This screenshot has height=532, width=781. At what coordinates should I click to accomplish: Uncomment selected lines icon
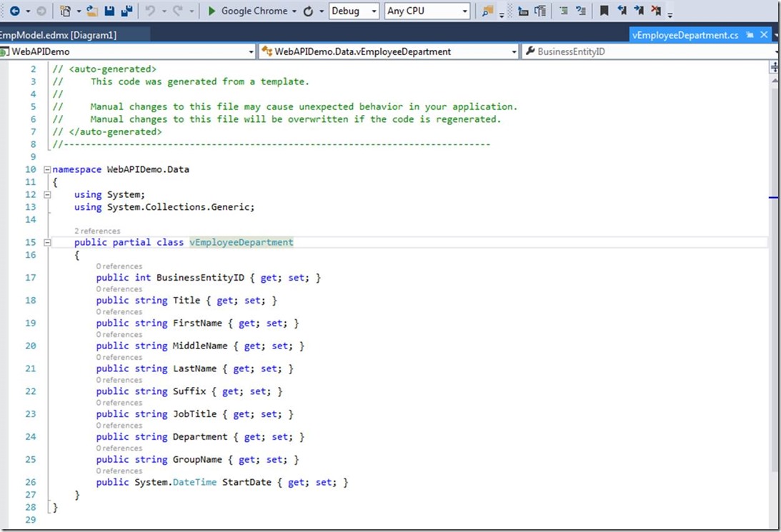pos(581,11)
